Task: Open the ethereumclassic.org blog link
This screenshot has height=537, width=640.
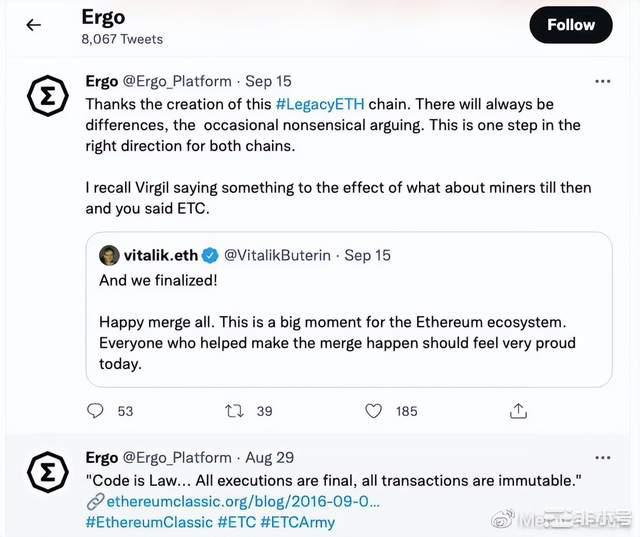Action: pyautogui.click(x=240, y=501)
